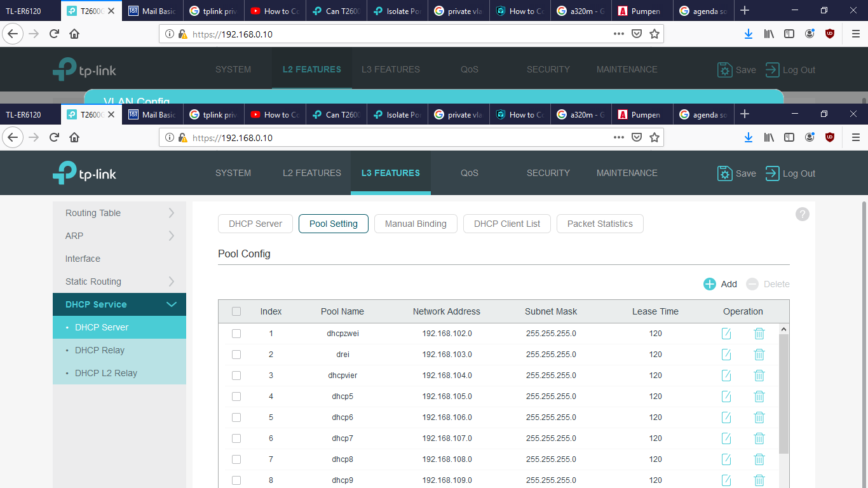Image resolution: width=868 pixels, height=488 pixels.
Task: Open DHCP L2 Relay in the sidebar
Action: click(119, 373)
